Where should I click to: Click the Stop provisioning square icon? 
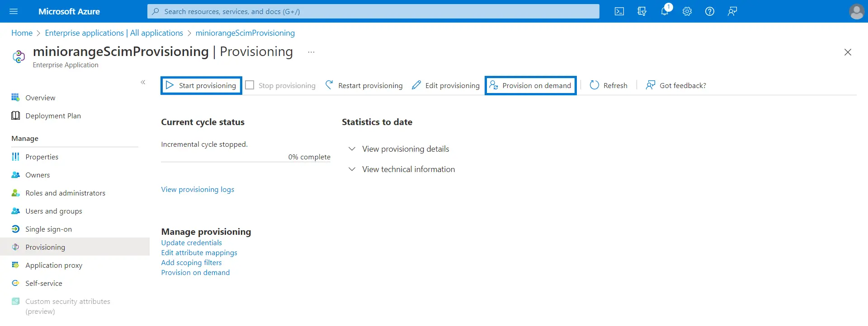[250, 85]
